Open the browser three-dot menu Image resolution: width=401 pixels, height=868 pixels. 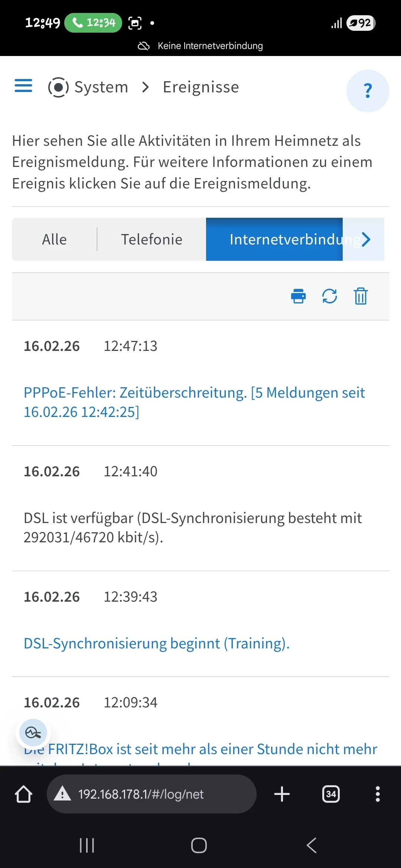coord(378,794)
